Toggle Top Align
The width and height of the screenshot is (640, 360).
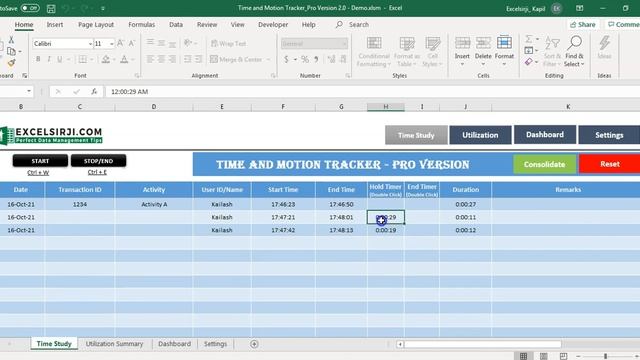(150, 43)
